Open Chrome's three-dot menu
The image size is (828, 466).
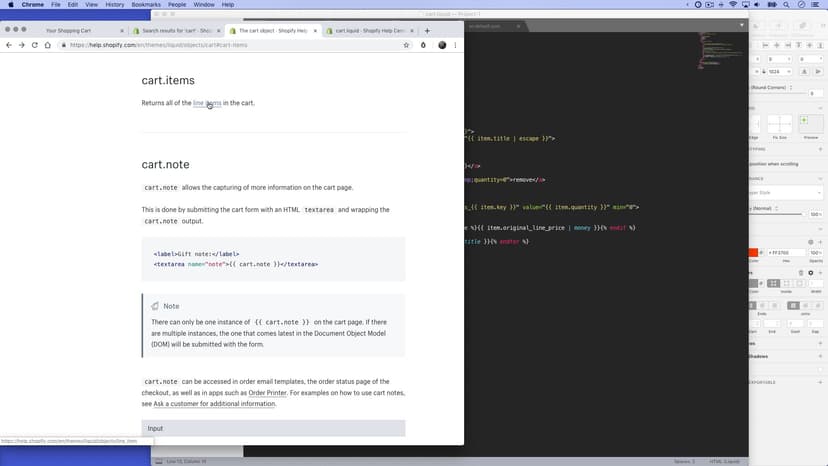(455, 45)
